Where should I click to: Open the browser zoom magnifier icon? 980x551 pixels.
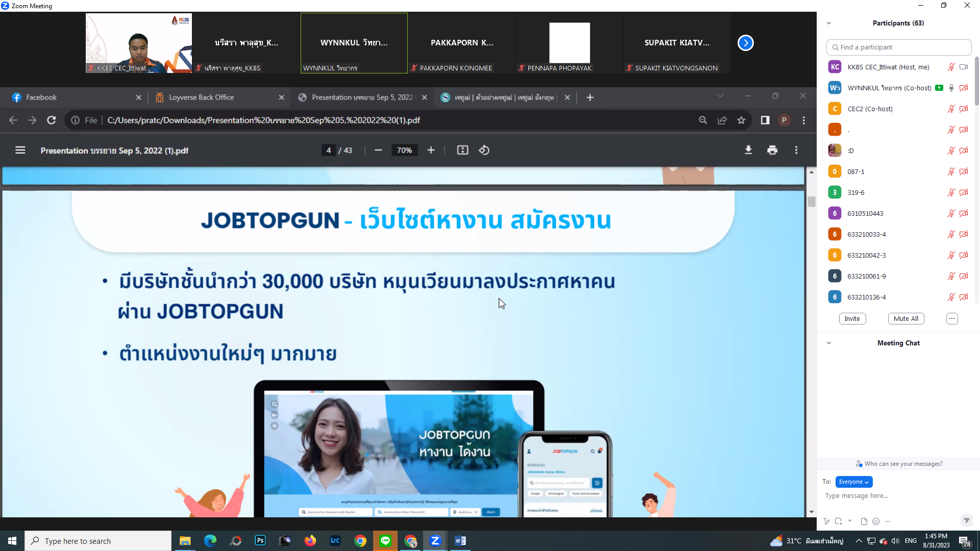[703, 120]
